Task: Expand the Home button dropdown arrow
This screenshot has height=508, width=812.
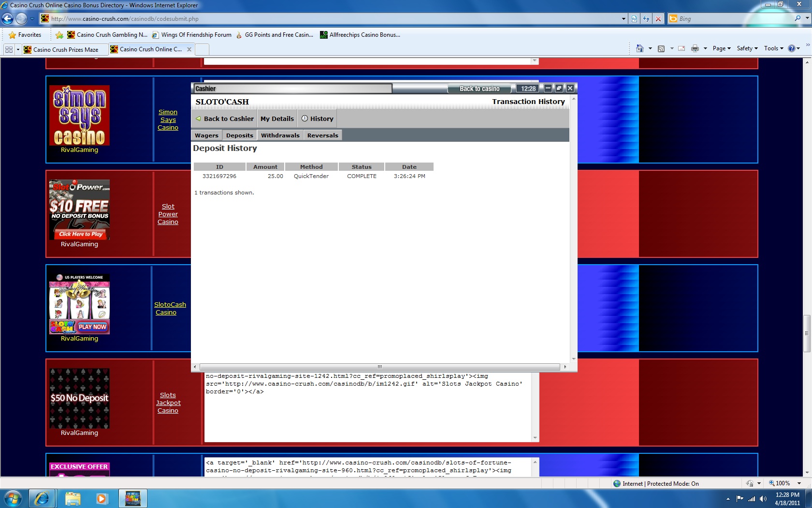Action: [650, 48]
